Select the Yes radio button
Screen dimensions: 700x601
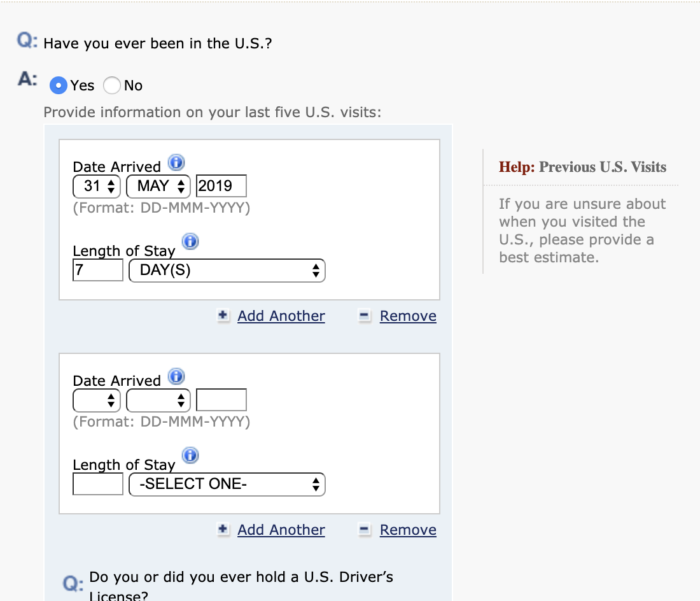pos(58,85)
